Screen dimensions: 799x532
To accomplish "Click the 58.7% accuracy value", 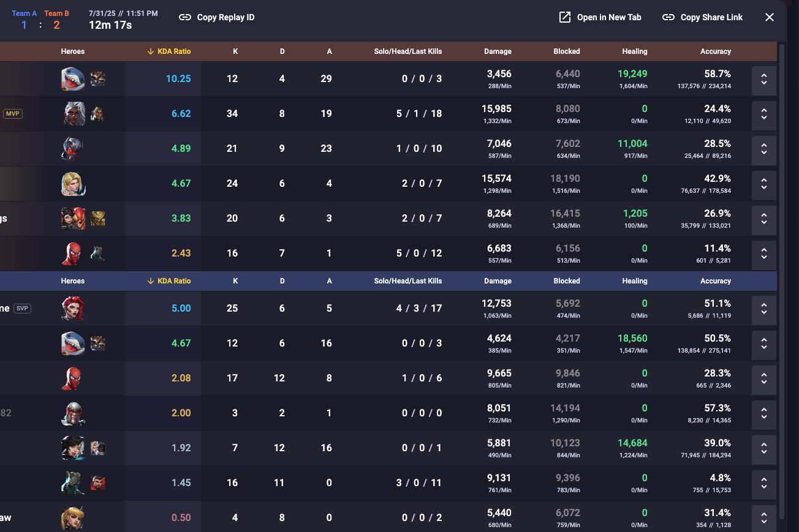I will [x=717, y=74].
